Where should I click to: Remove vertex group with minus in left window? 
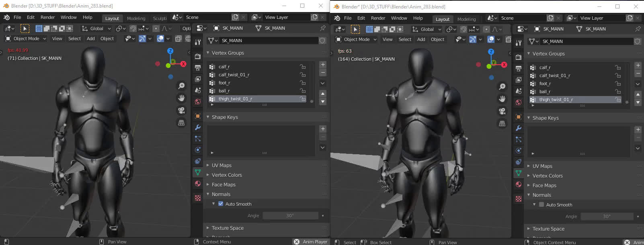(323, 73)
